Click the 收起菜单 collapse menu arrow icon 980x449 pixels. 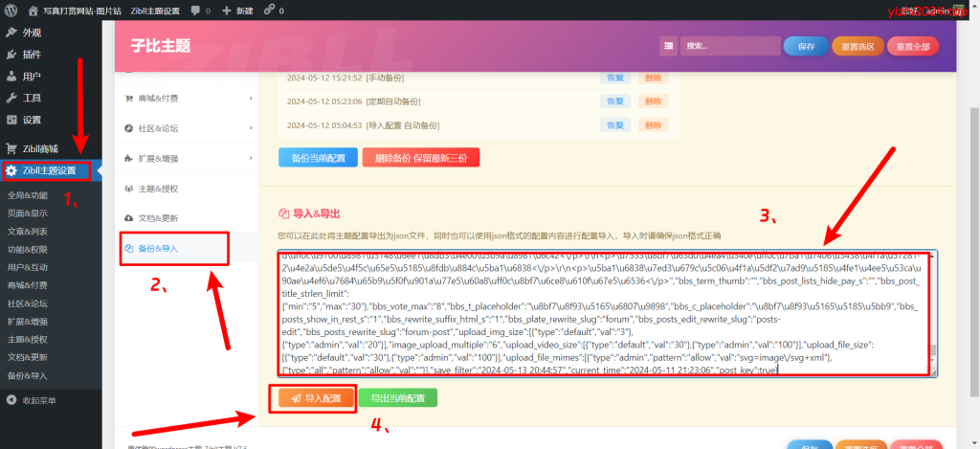pyautogui.click(x=11, y=400)
